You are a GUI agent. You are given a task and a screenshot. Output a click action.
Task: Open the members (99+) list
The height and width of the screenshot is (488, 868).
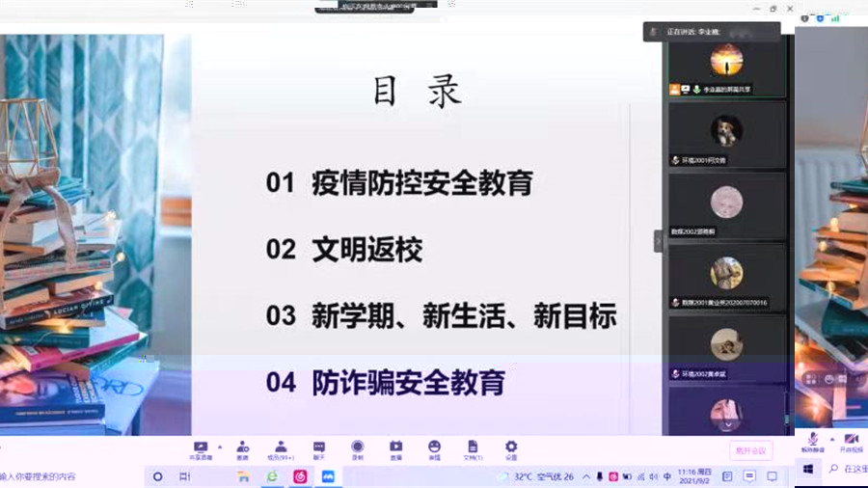281,450
